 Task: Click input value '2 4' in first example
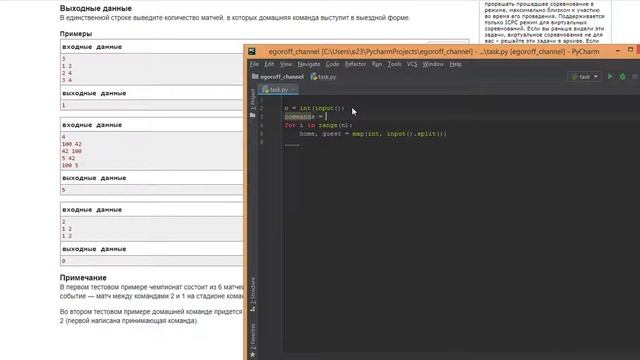(x=67, y=73)
